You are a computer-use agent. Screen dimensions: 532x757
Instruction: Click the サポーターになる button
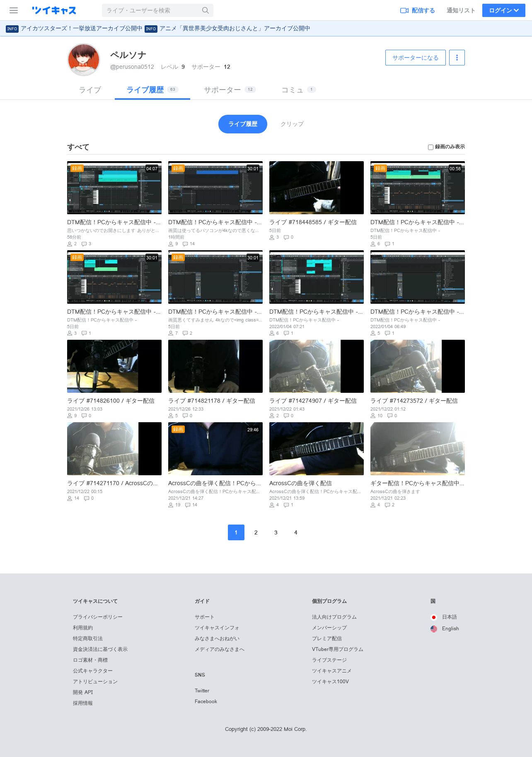pyautogui.click(x=416, y=58)
